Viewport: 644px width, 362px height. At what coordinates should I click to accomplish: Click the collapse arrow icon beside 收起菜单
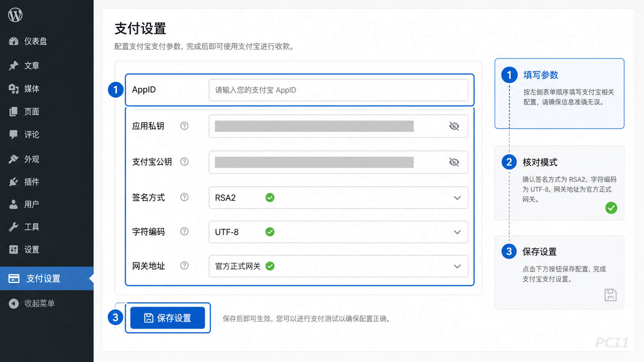pos(14,304)
